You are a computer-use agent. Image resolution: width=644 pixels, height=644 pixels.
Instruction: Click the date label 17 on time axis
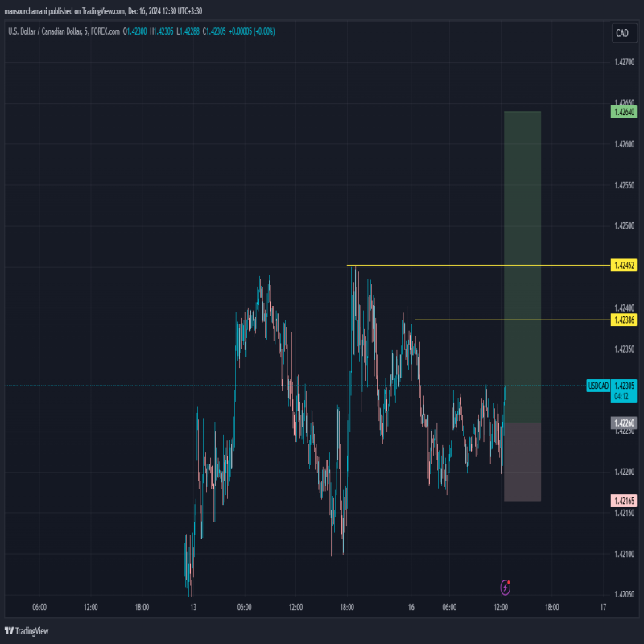[x=603, y=608]
